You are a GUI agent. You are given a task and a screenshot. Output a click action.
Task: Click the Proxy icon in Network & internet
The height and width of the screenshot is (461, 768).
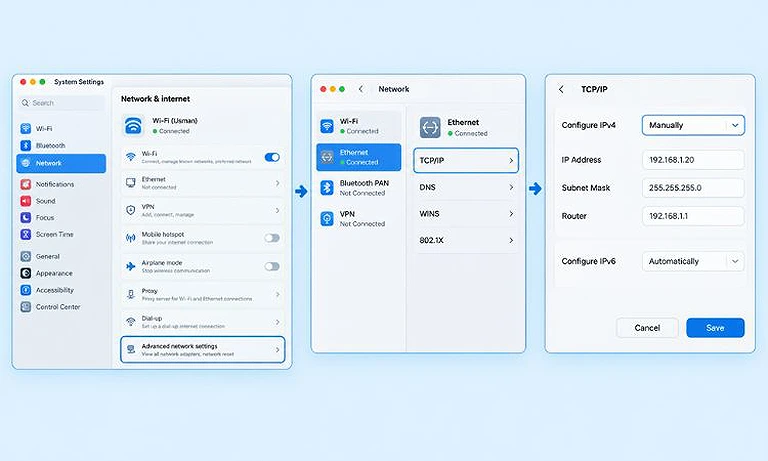tap(131, 294)
